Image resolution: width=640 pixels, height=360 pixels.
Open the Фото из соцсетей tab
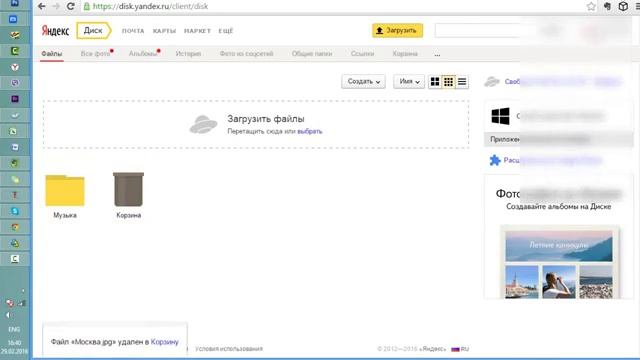246,54
